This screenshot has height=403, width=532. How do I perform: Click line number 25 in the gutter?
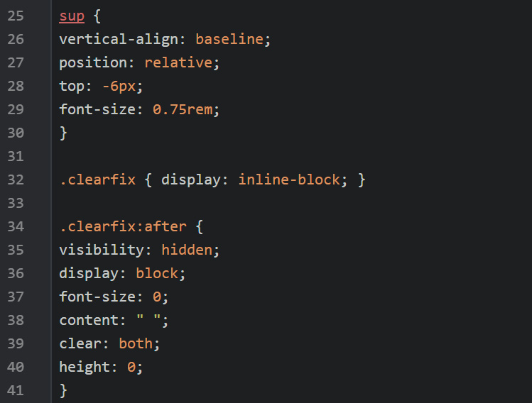[x=16, y=16]
